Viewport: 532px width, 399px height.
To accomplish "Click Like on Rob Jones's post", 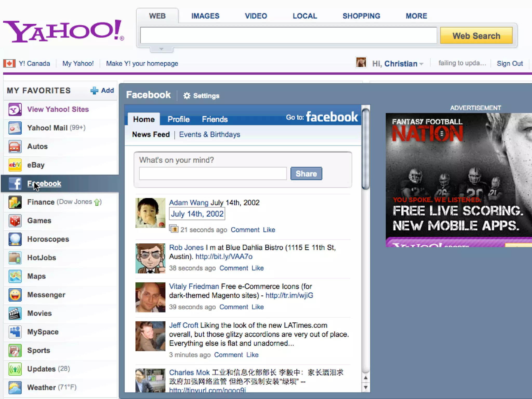I will tap(257, 268).
